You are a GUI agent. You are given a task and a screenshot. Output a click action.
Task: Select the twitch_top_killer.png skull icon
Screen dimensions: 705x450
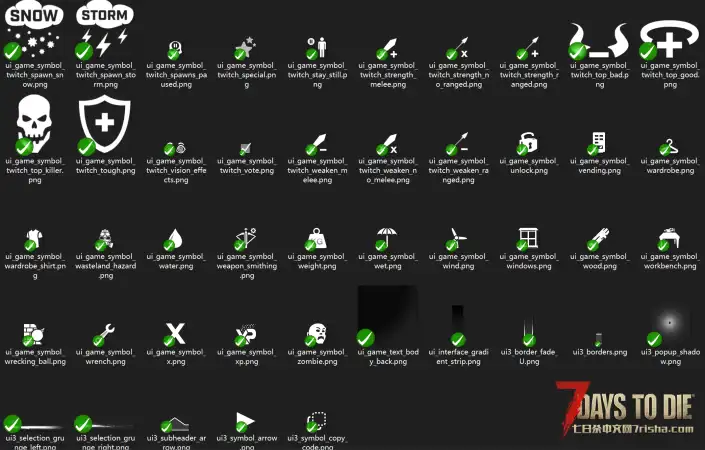point(34,125)
